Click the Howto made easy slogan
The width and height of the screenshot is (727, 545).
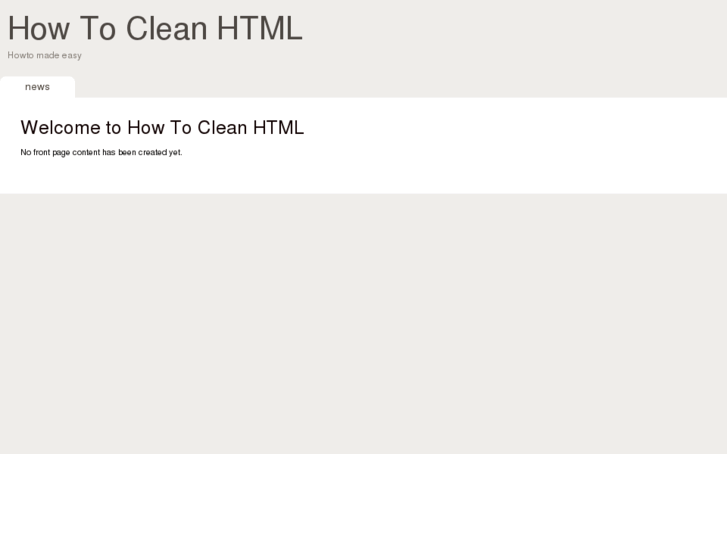pyautogui.click(x=44, y=55)
